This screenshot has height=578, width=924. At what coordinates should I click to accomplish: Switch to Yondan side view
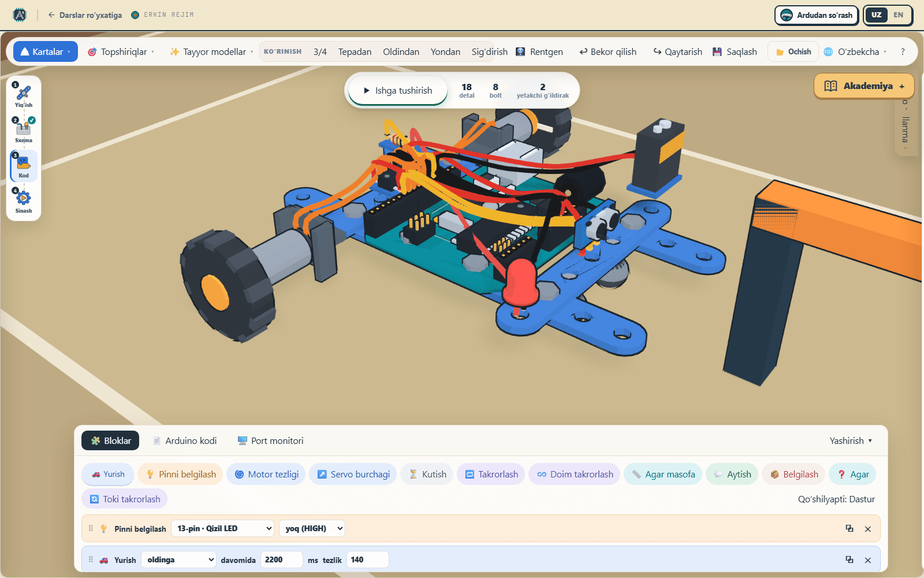[445, 51]
